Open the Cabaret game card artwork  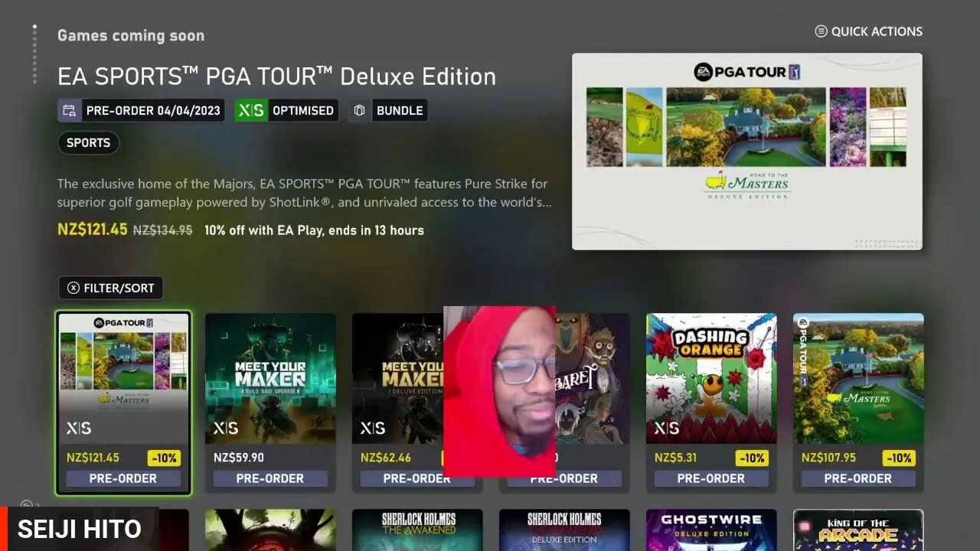pos(593,378)
